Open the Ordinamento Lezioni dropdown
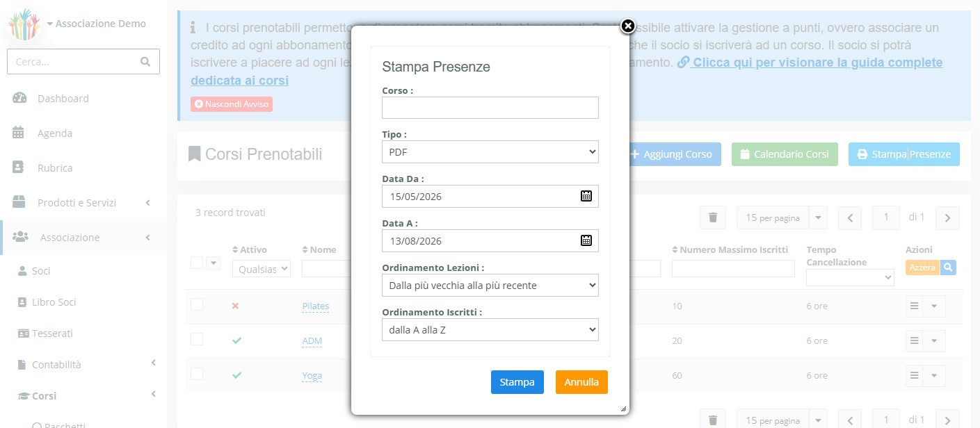The image size is (980, 428). (x=490, y=285)
